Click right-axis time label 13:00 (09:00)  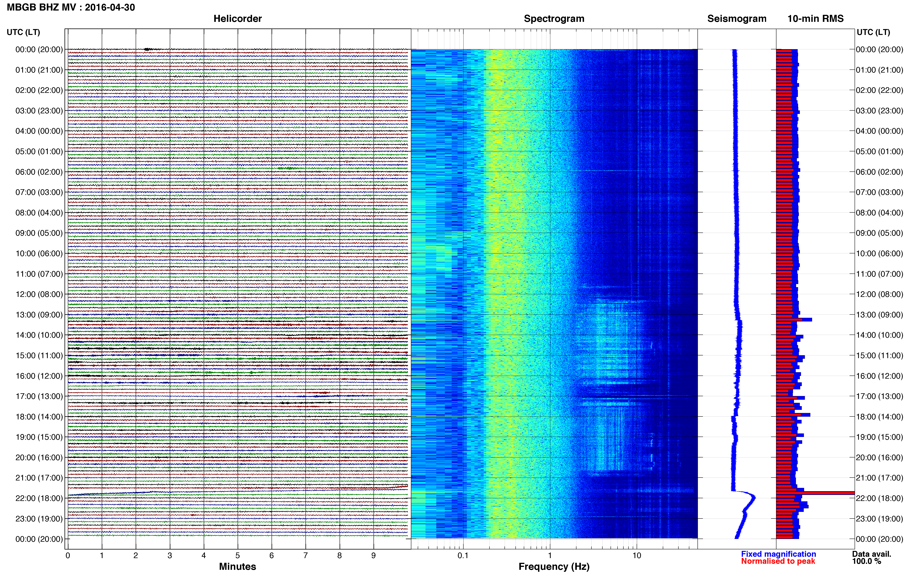pyautogui.click(x=879, y=315)
